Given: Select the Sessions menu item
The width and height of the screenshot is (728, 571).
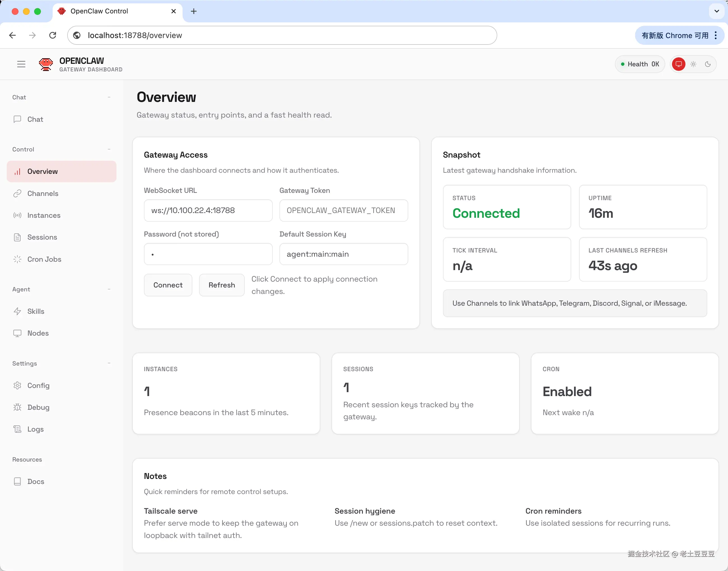Looking at the screenshot, I should (x=42, y=237).
